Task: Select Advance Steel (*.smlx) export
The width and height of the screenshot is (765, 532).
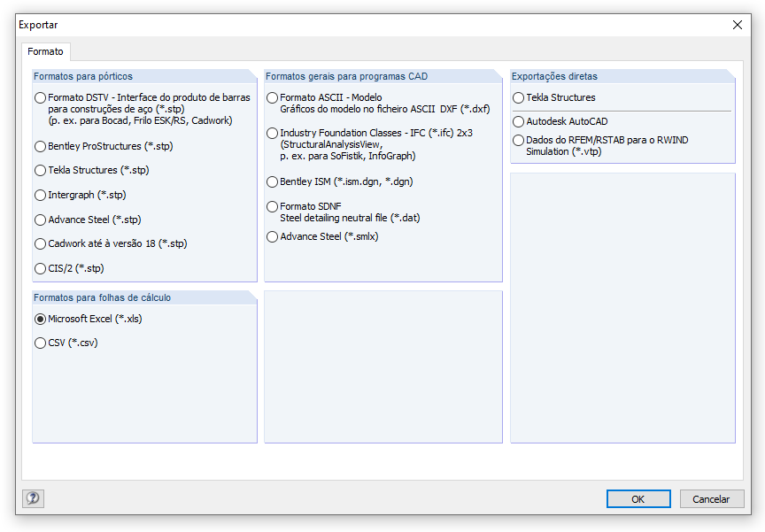Action: point(273,236)
